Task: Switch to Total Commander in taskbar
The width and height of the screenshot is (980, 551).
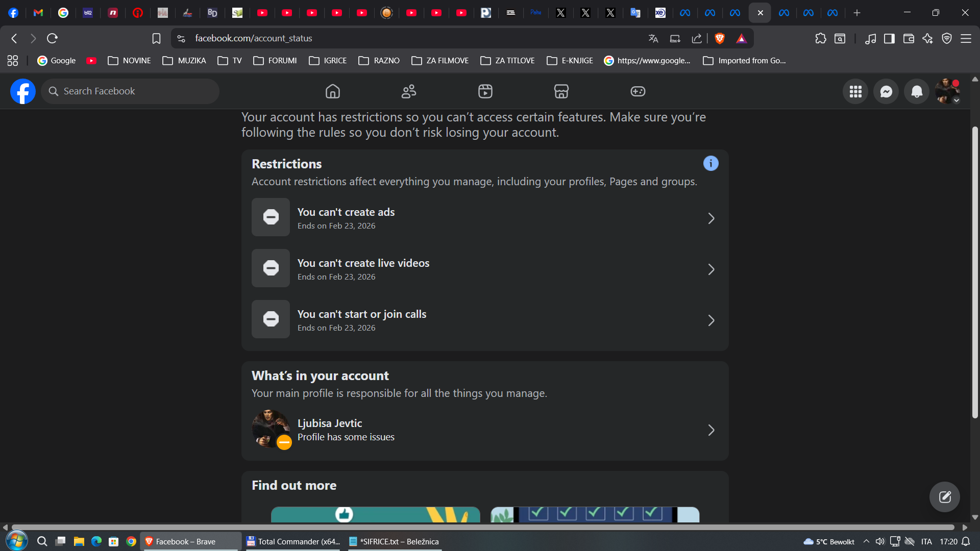Action: [x=293, y=541]
